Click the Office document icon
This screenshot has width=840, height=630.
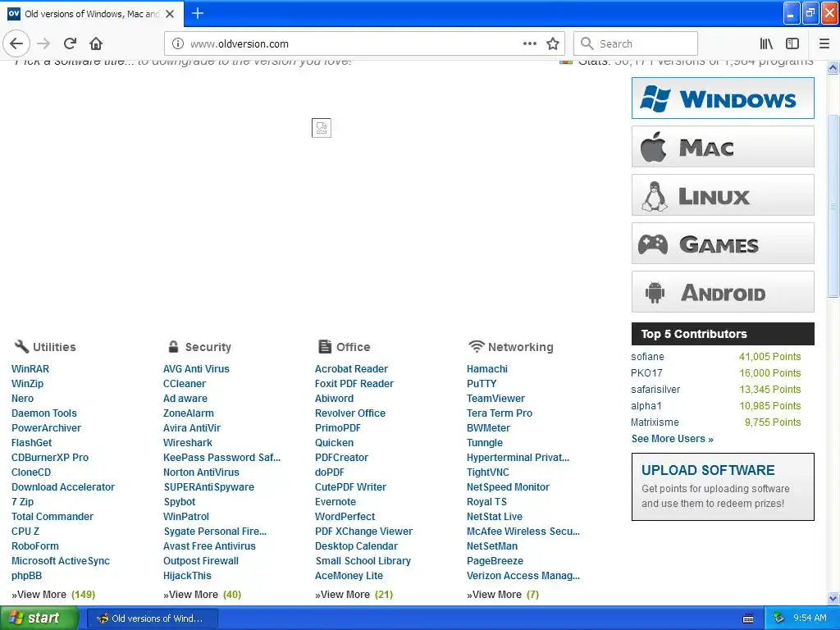tap(325, 347)
